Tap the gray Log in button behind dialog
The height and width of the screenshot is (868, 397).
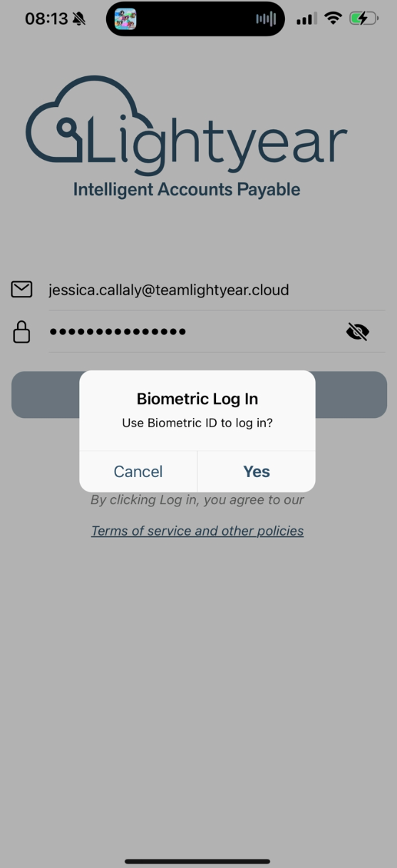199,394
